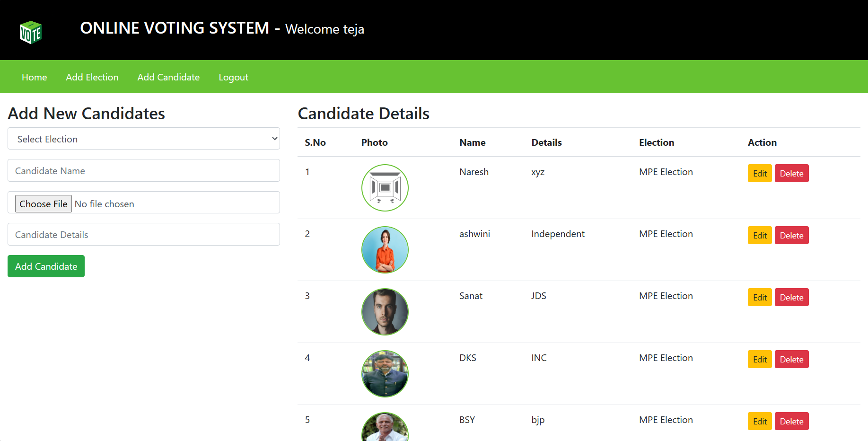
Task: Click the 'Name' column header
Action: coord(472,142)
